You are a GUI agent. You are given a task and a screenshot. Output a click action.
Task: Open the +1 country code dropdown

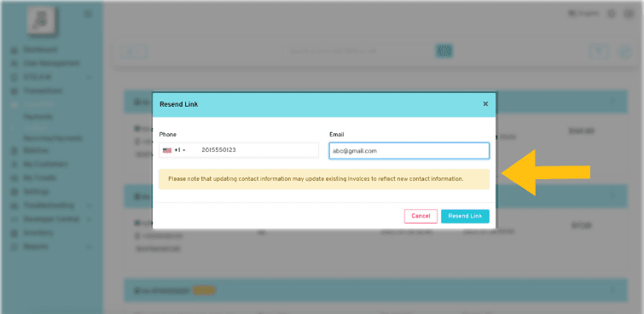click(180, 150)
